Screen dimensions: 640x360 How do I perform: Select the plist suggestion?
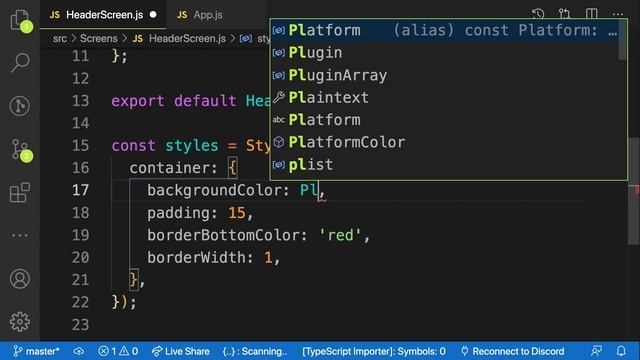(x=445, y=165)
